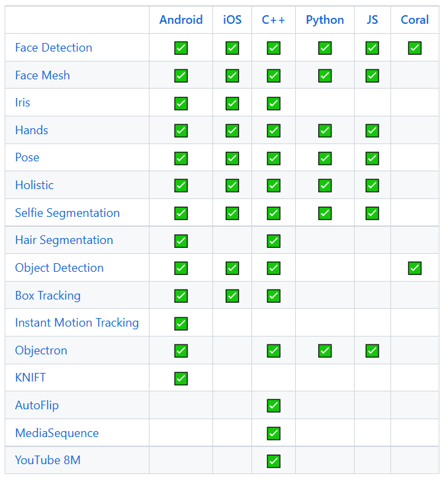Click the Instant Motion Tracking Android checkmark
448x482 pixels.
[181, 323]
